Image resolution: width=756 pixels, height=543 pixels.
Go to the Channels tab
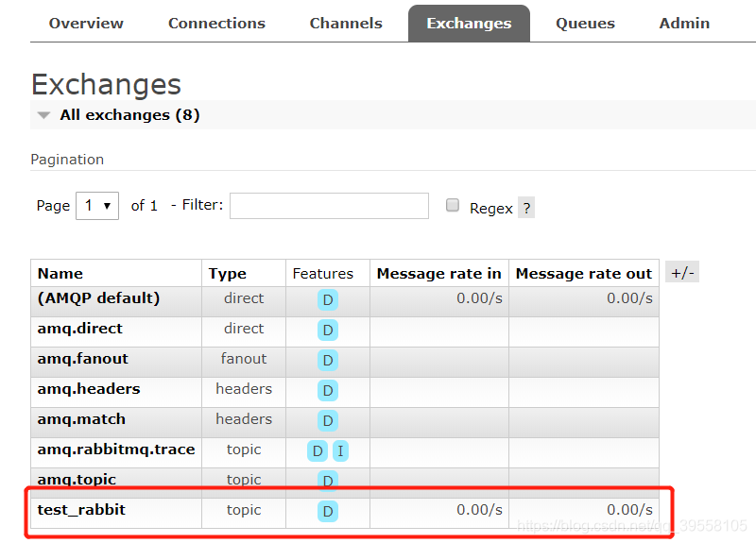coord(346,24)
